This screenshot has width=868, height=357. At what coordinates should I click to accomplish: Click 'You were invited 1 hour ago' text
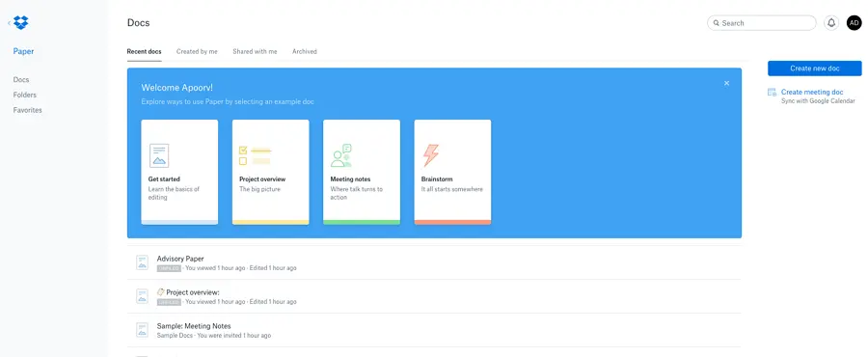point(234,336)
